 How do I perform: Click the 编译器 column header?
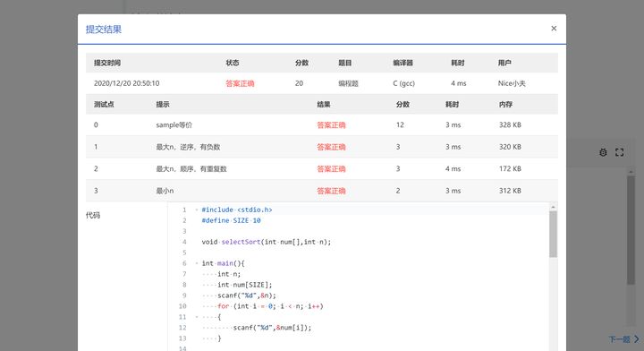(402, 63)
